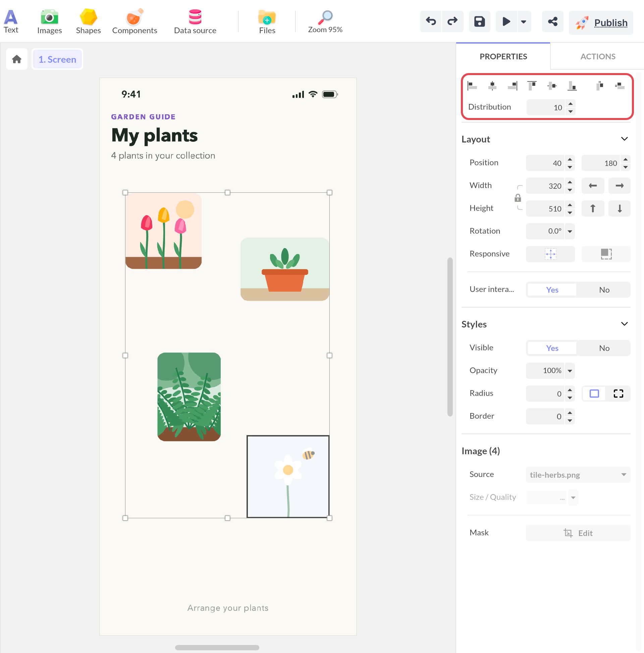Click the Zoom 95% magnifier
This screenshot has width=644, height=653.
click(x=325, y=22)
